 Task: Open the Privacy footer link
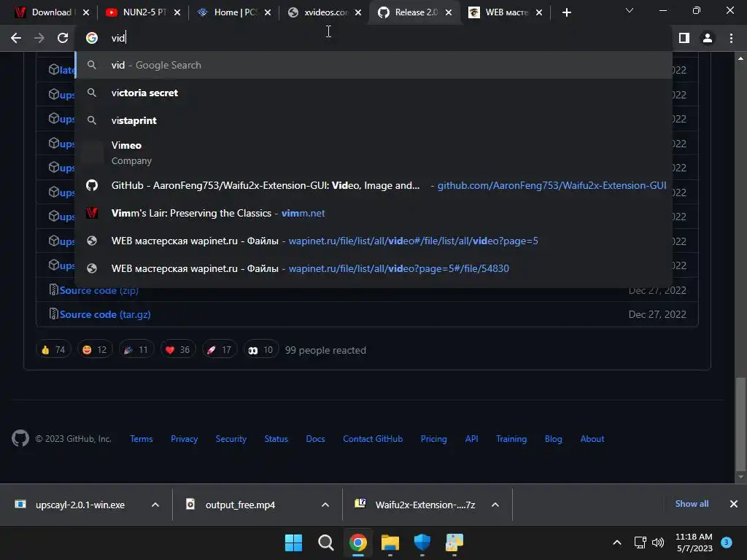point(184,438)
